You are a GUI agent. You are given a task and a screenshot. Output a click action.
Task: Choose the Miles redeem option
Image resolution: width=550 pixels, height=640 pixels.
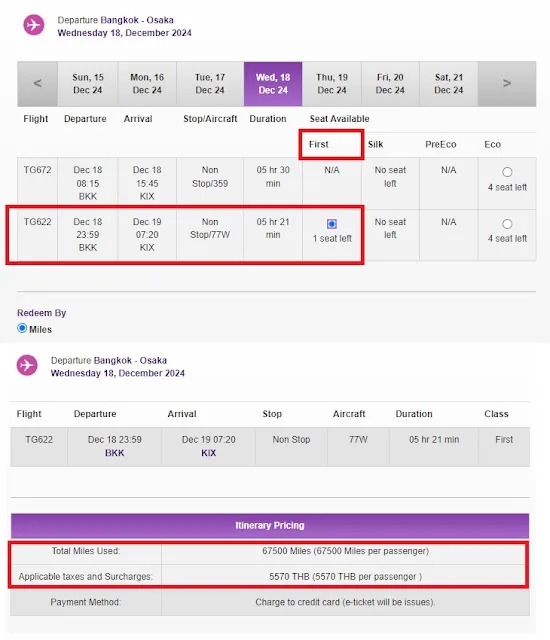click(22, 328)
